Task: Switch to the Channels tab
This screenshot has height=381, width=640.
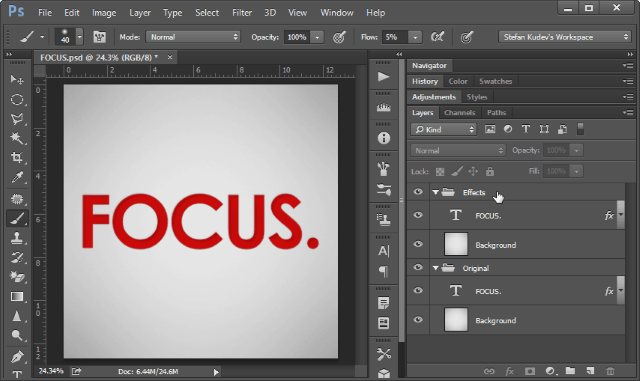Action: (460, 113)
